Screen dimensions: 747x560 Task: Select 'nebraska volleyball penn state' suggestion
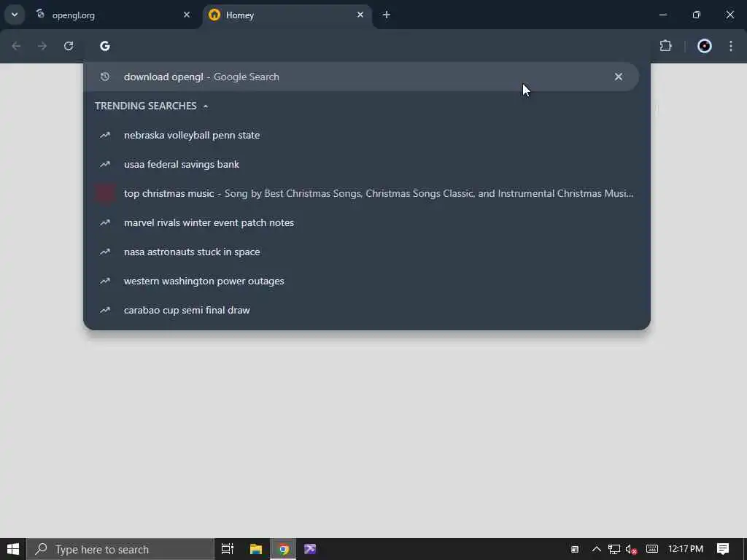click(366, 135)
